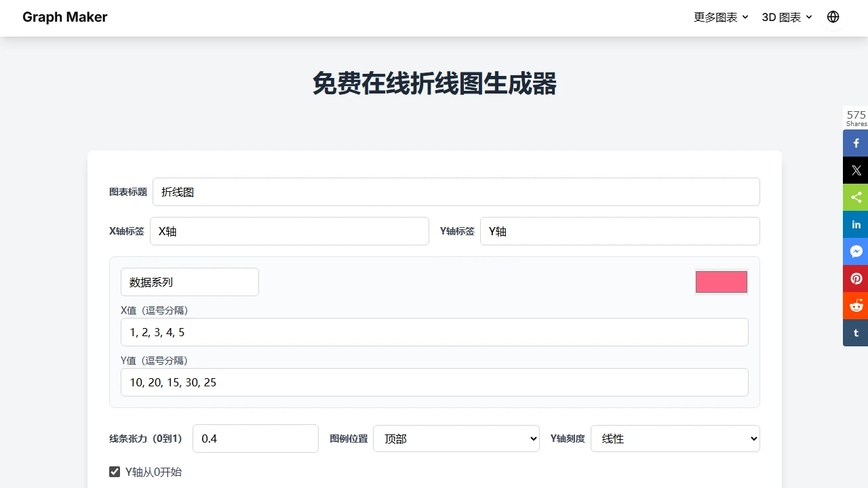The width and height of the screenshot is (868, 488).
Task: Click the Tumblr share icon
Action: (x=856, y=333)
